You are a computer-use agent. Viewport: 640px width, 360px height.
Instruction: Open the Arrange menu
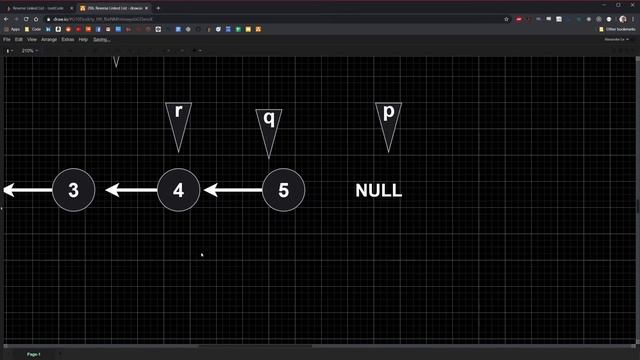point(49,40)
